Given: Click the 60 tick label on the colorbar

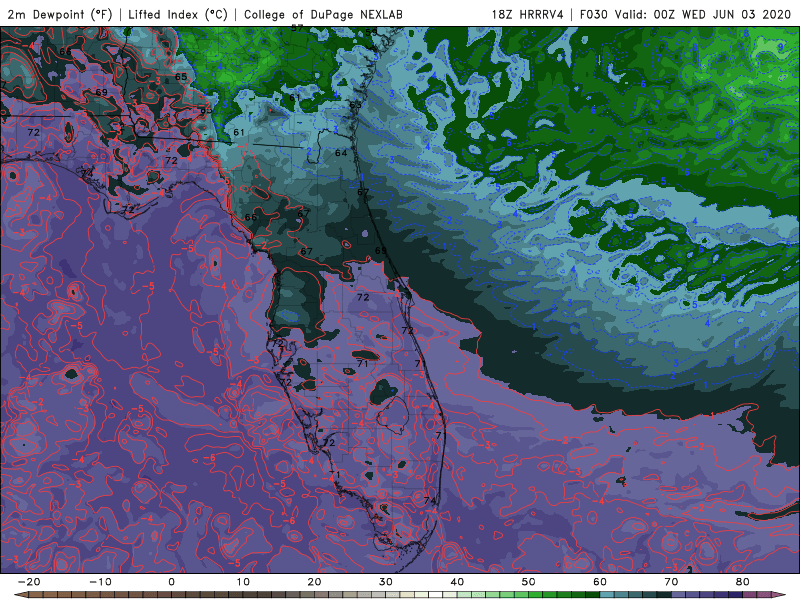Looking at the screenshot, I should point(600,582).
